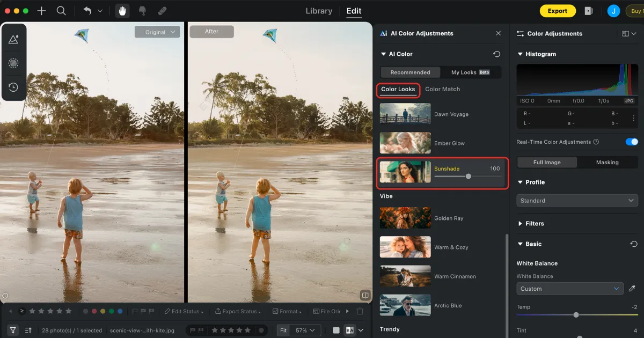Expand the Filters section
The height and width of the screenshot is (338, 644).
520,224
